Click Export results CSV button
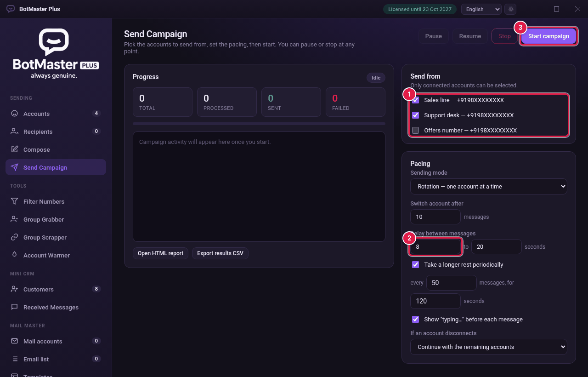 (x=220, y=253)
